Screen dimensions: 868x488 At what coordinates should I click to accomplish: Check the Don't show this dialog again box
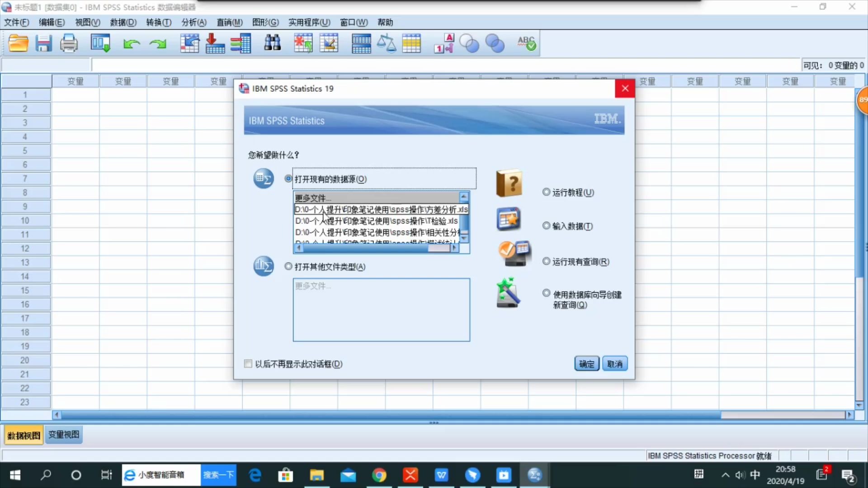(x=248, y=364)
